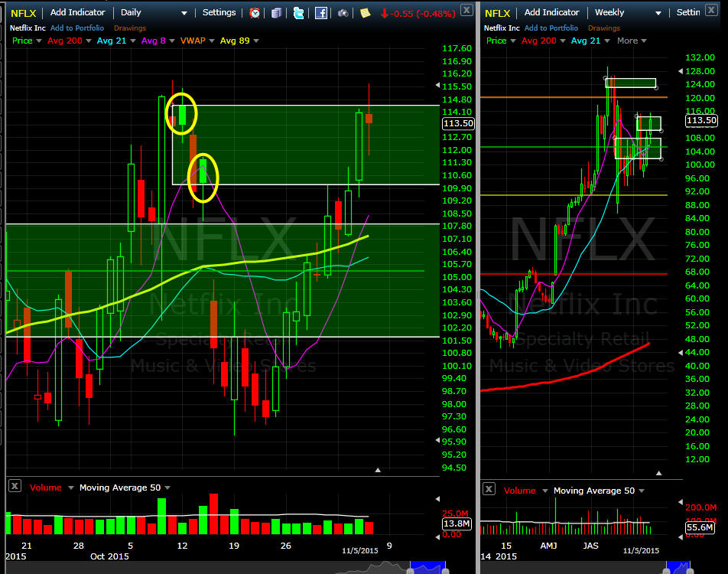Image resolution: width=728 pixels, height=574 pixels.
Task: Expand the weekly Avg 21 dropdown
Action: point(607,41)
